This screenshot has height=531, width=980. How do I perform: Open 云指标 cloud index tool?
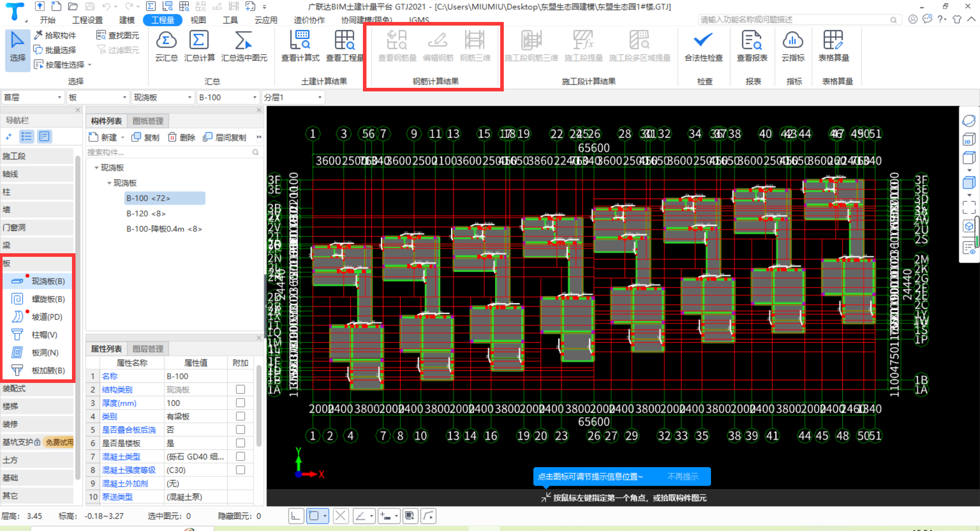pos(793,46)
